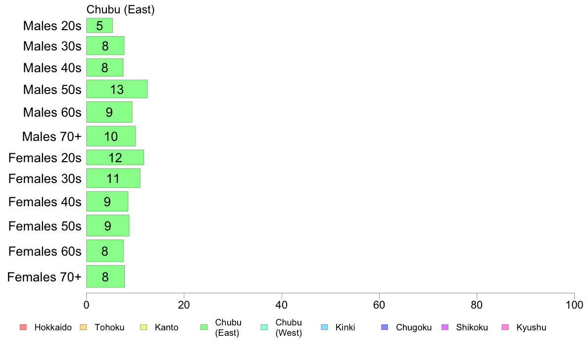Click the Shikoku purple legend swatch
This screenshot has height=364, width=588.
tap(445, 327)
